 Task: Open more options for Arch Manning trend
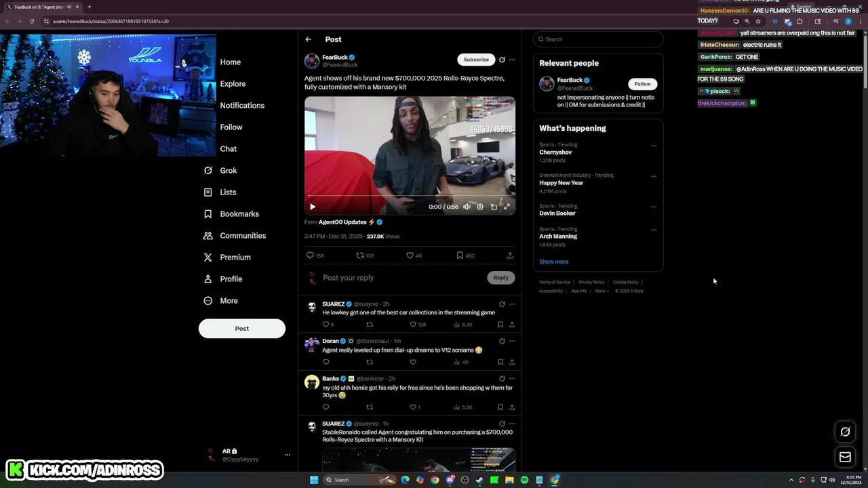(654, 230)
